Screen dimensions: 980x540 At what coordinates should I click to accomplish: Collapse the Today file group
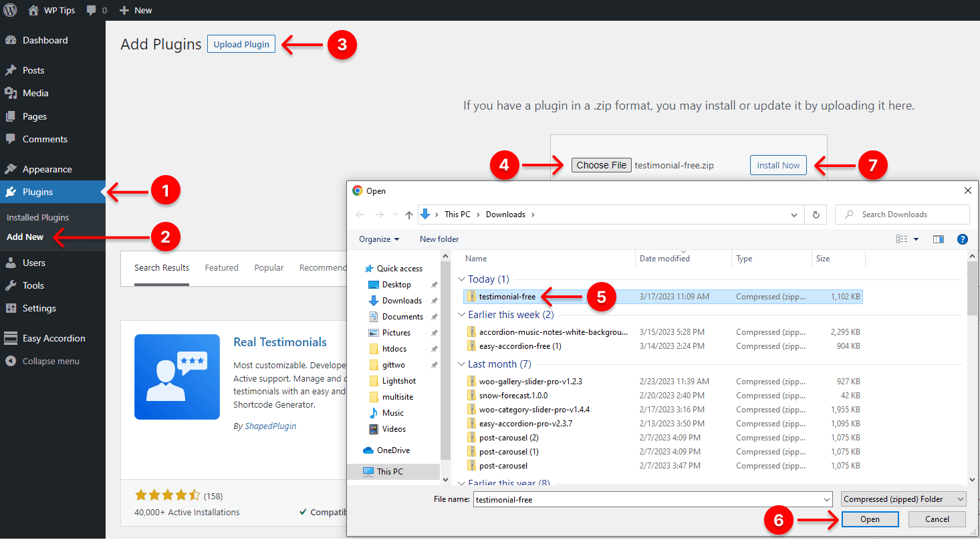pos(461,279)
